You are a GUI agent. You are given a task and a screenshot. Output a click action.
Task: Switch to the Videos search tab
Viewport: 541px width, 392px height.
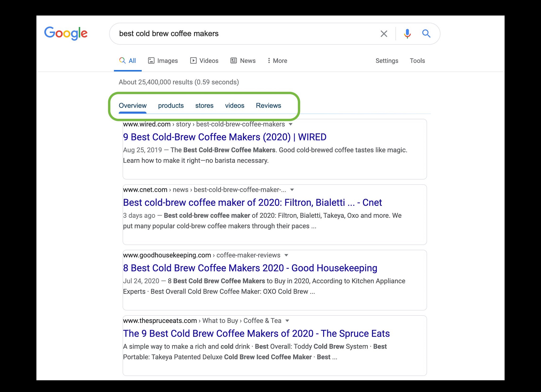pyautogui.click(x=204, y=61)
